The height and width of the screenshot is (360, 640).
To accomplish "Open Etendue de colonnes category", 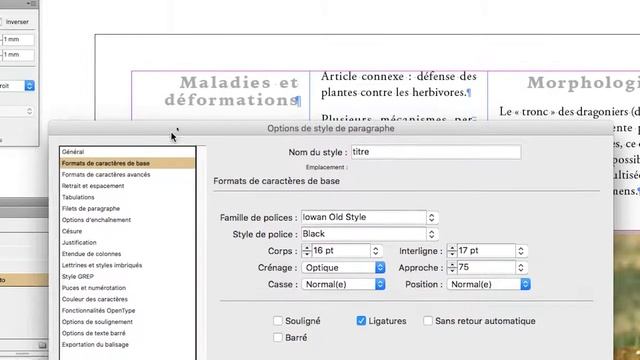I will point(91,254).
